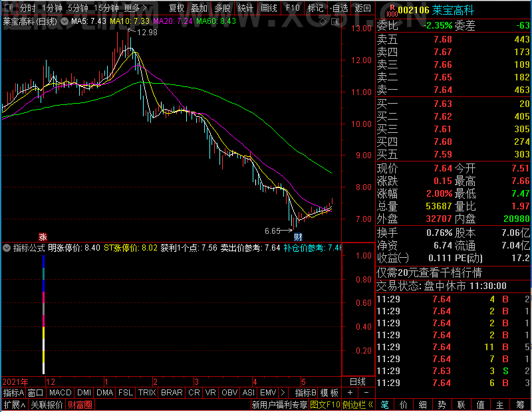Select the 势 trend tab
532x412 pixels.
pos(442,405)
